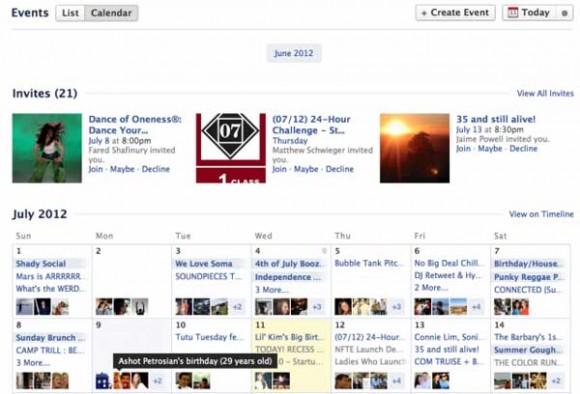580x394 pixels.
Task: Click the Create Event button
Action: point(455,13)
